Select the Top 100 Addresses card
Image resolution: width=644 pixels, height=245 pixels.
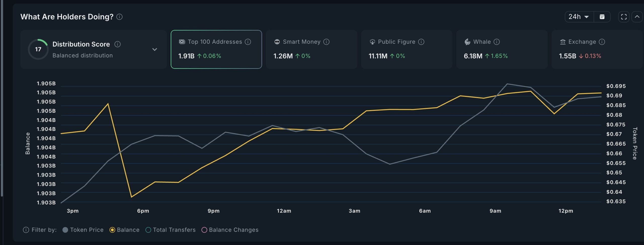[x=216, y=49]
